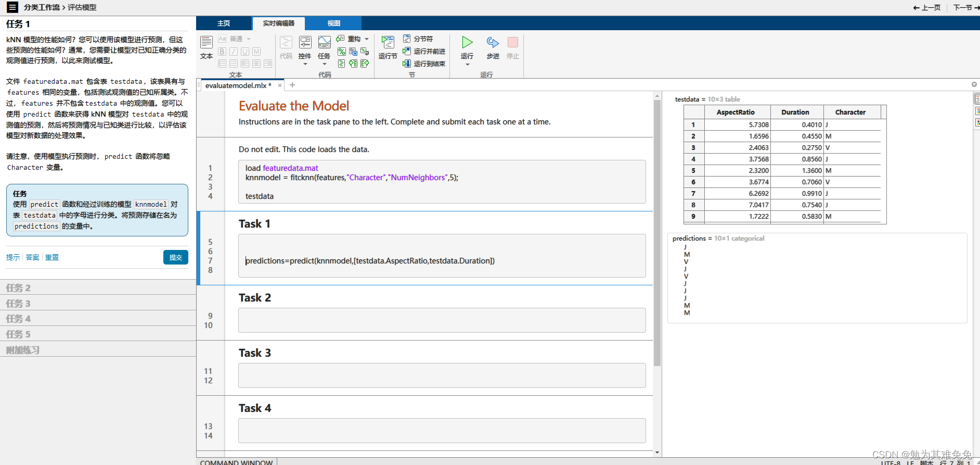This screenshot has height=465, width=980.
Task: Click 分类工作流 breadcrumb link
Action: pos(42,7)
